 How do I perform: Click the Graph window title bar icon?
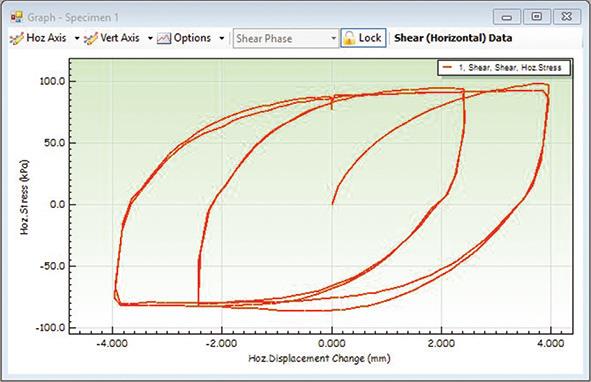point(17,17)
